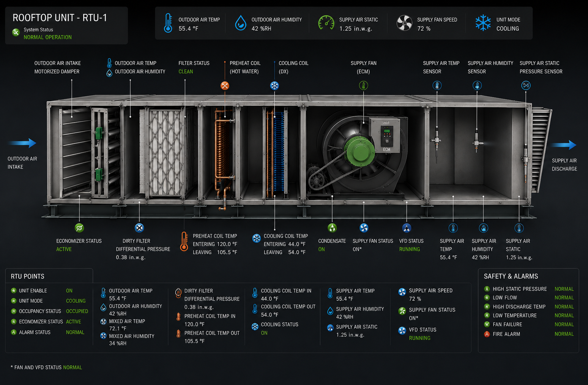Click the CONDENSATE ON status

tap(322, 249)
